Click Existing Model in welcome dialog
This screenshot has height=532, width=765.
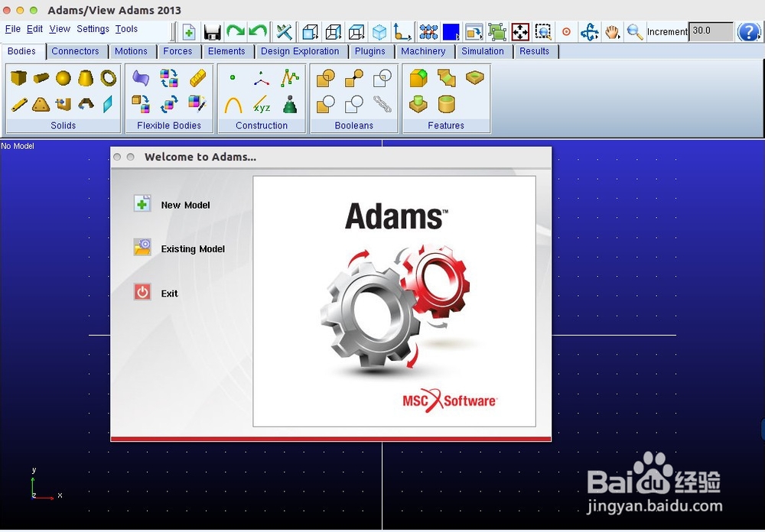pyautogui.click(x=179, y=248)
